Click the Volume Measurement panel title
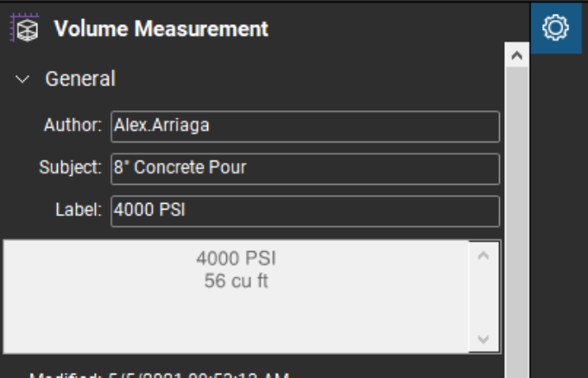Screen dimensions: 588x378 161,28
